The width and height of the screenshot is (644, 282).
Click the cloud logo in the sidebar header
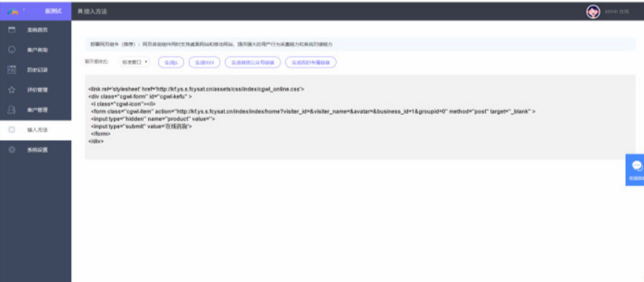(13, 12)
